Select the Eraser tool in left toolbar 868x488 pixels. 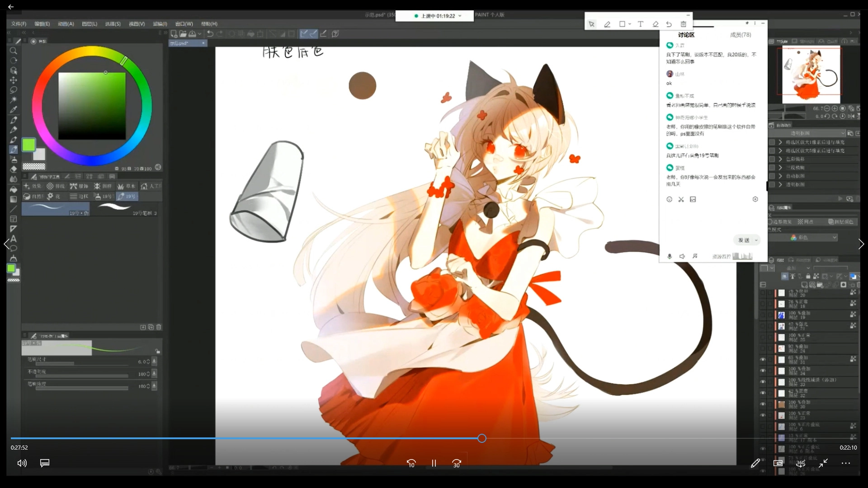point(14,169)
